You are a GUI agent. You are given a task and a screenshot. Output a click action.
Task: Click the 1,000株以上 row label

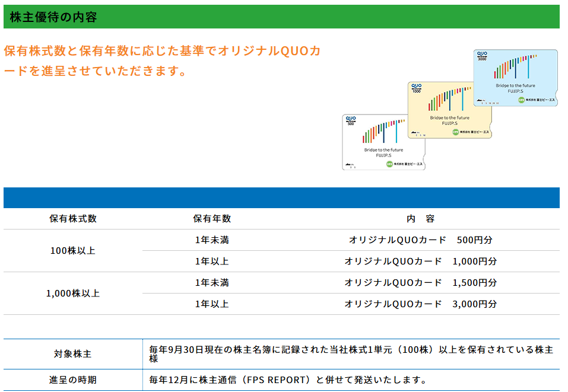[x=73, y=294]
